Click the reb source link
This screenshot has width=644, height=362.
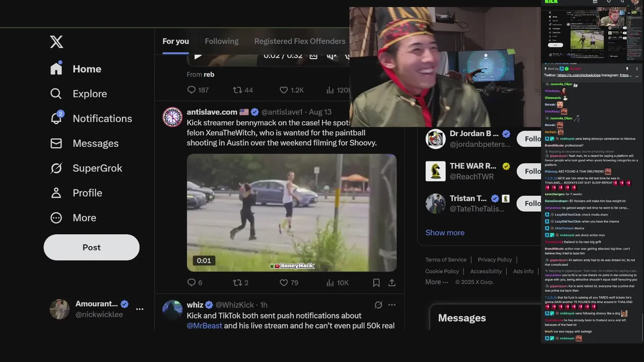(x=209, y=74)
